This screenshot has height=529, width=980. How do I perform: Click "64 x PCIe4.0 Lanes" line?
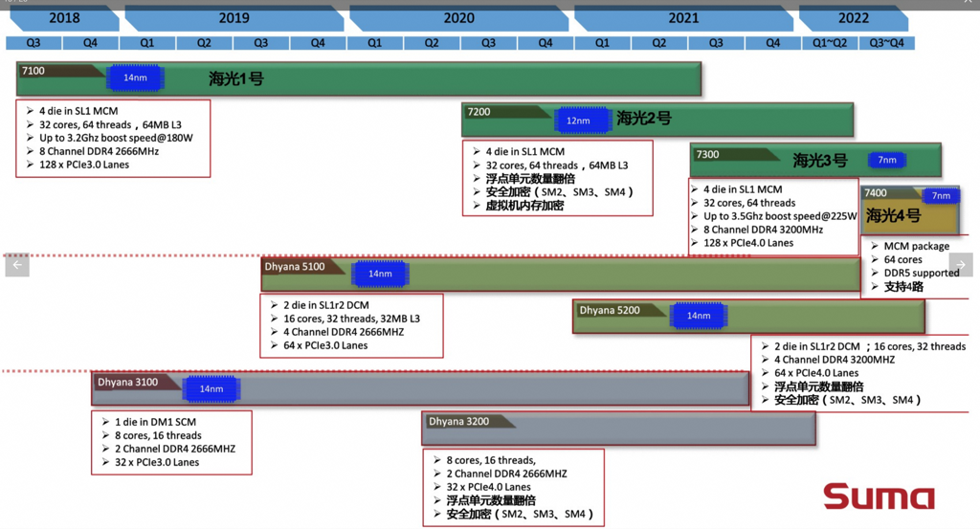point(816,373)
